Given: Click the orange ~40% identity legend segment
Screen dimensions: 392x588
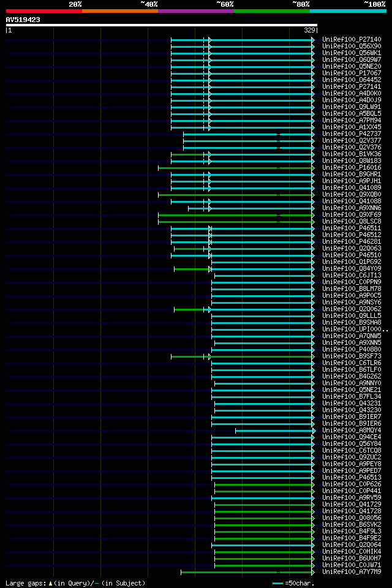Looking at the screenshot, I should coord(120,11).
